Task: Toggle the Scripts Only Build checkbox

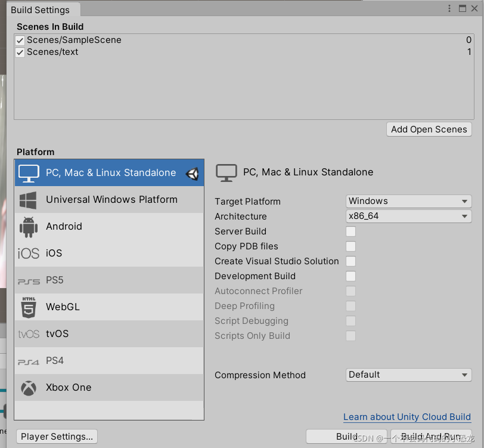Action: [350, 335]
